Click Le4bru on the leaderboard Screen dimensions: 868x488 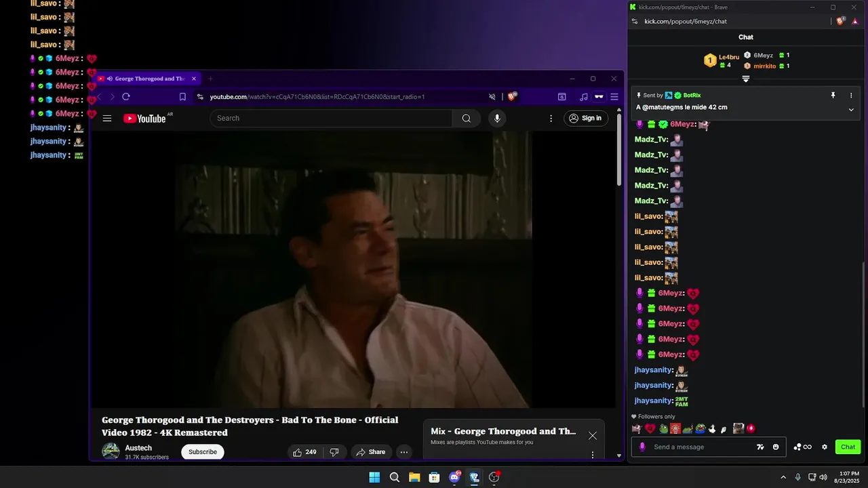(x=729, y=57)
